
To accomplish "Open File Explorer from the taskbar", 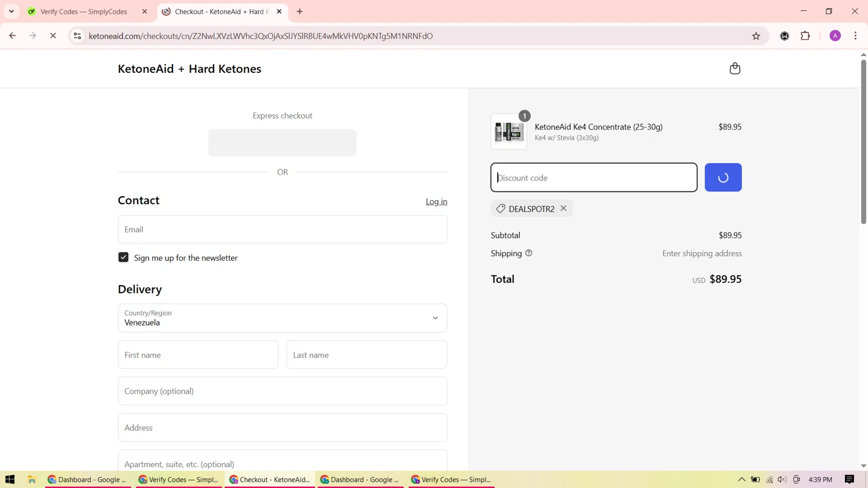I will [x=32, y=479].
